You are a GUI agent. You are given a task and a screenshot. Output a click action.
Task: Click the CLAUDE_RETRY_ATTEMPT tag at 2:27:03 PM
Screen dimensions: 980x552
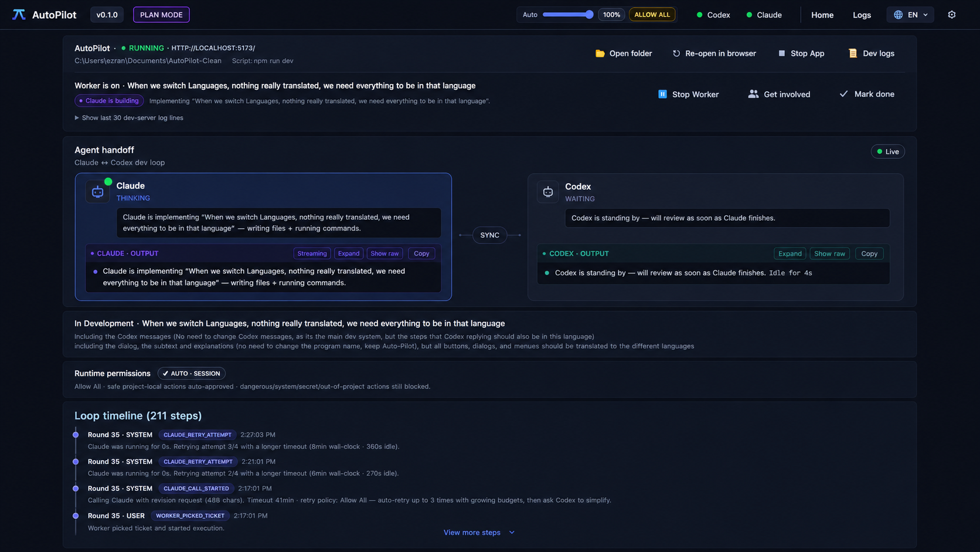coord(198,435)
